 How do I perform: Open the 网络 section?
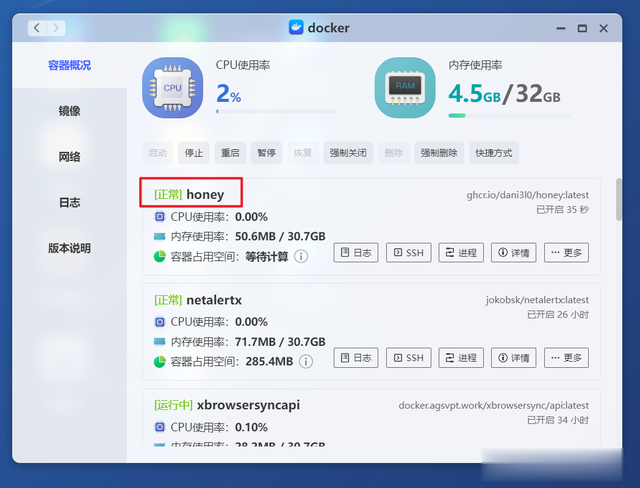(x=69, y=157)
